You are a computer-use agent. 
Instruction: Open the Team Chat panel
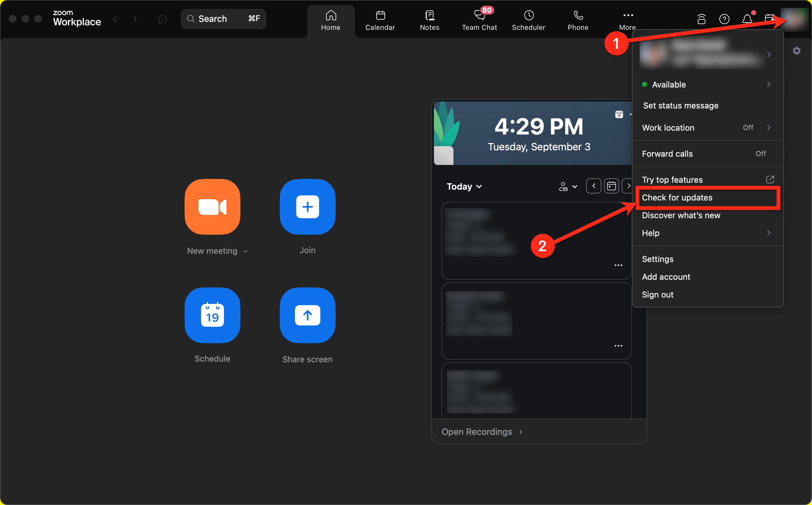point(479,20)
